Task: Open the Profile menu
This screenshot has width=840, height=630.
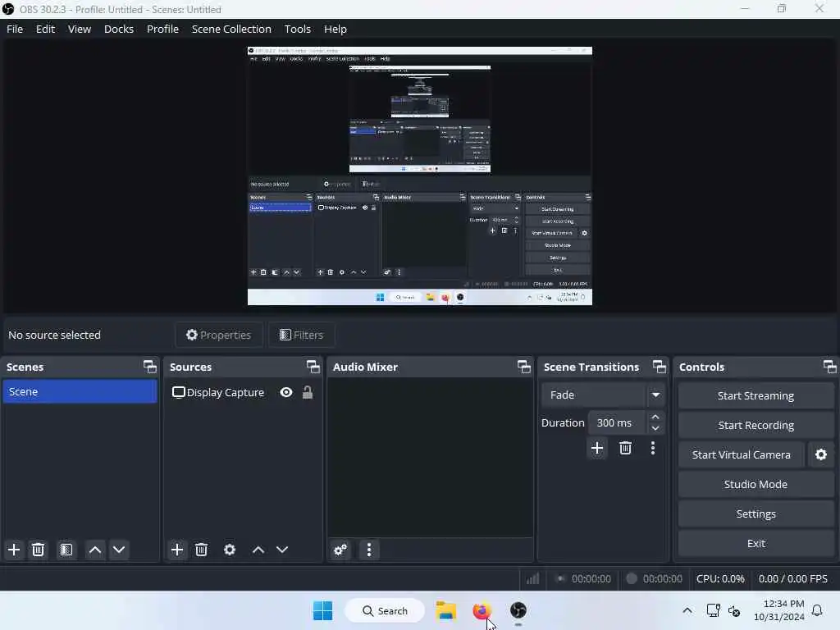Action: point(163,29)
